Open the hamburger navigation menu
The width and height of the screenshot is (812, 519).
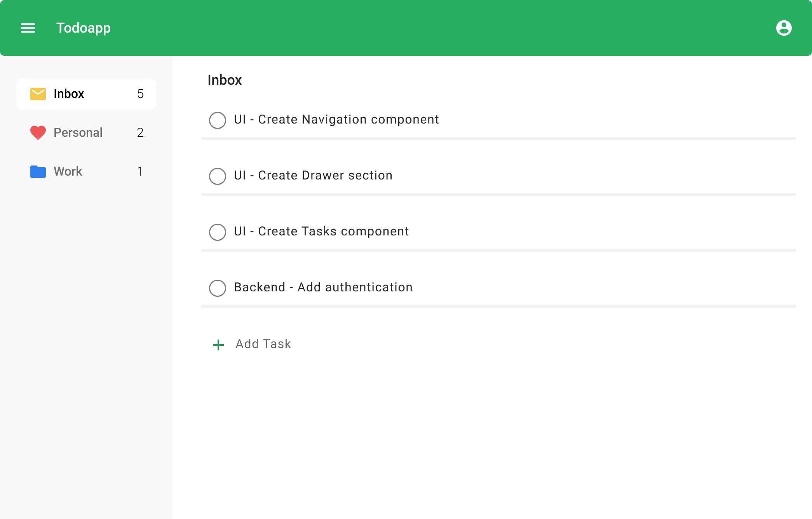(x=28, y=28)
